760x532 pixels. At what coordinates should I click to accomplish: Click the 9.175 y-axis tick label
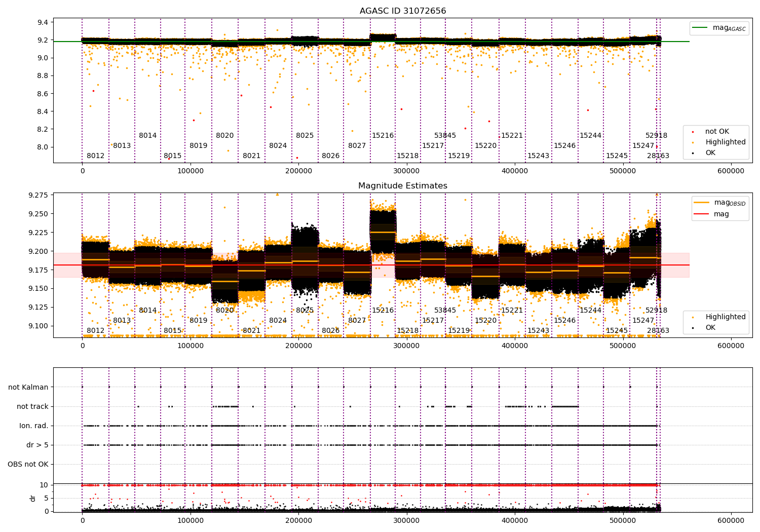point(39,271)
